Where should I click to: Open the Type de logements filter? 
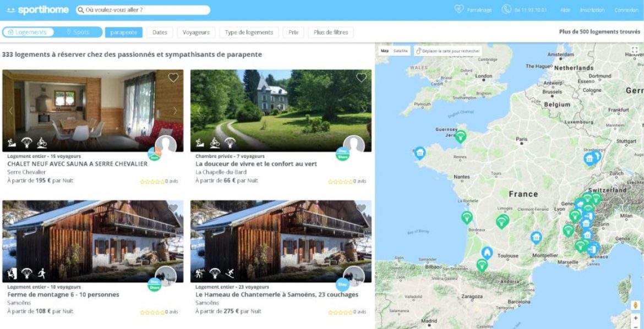tap(249, 32)
